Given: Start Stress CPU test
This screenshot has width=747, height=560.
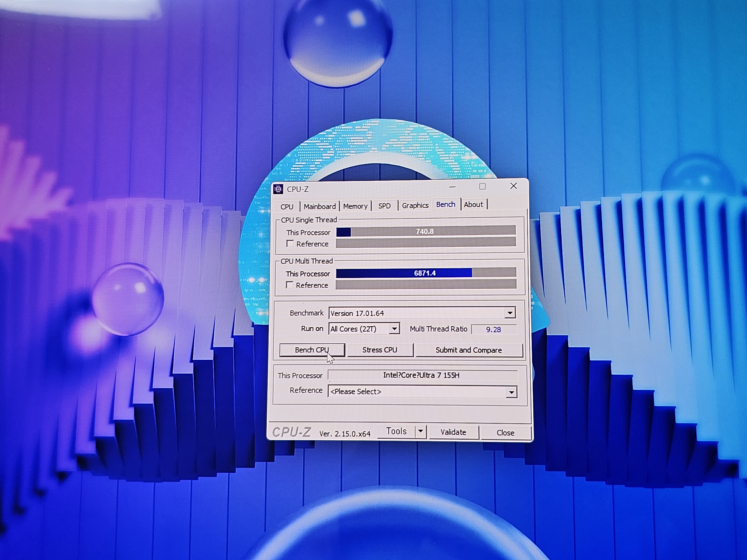Looking at the screenshot, I should coord(380,350).
